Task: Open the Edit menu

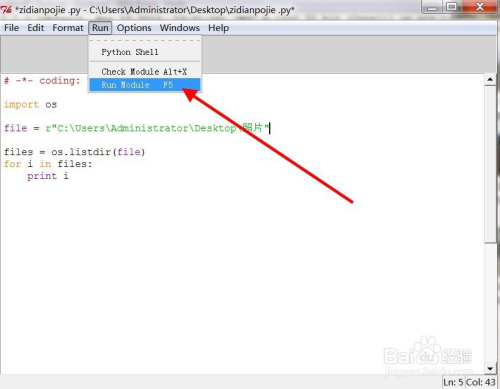Action: [36, 28]
